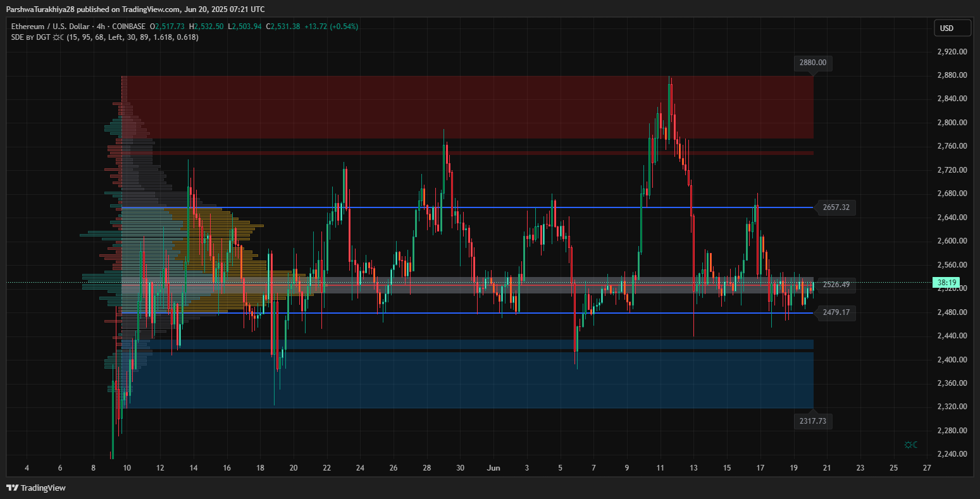Screen dimensions: 980x499
Task: Click the 38:19 countdown price tag
Action: point(947,282)
